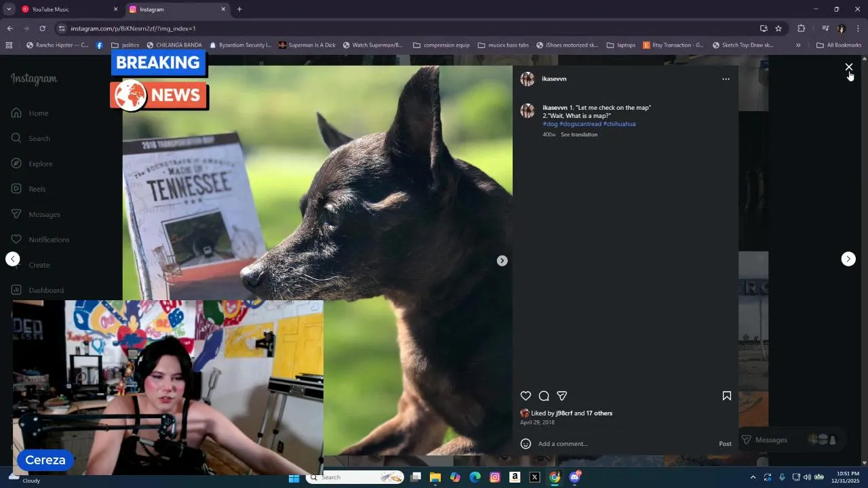The height and width of the screenshot is (488, 868).
Task: Open the emoji picker in comment box
Action: pos(526,444)
